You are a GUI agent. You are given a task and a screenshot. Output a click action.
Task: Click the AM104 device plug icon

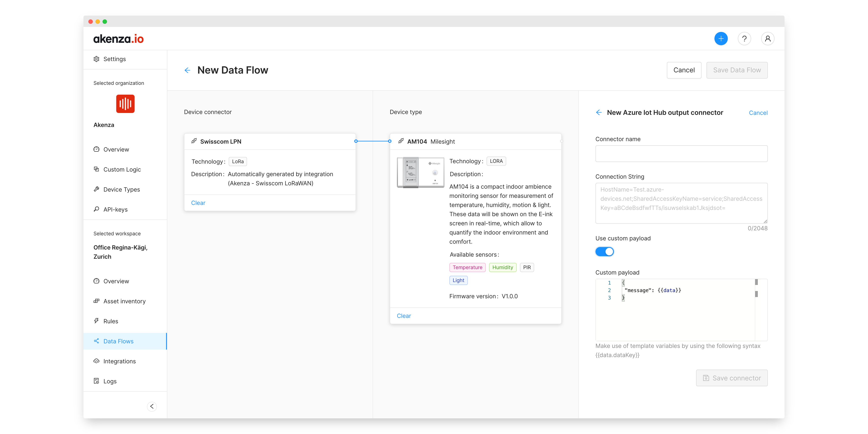[401, 141]
